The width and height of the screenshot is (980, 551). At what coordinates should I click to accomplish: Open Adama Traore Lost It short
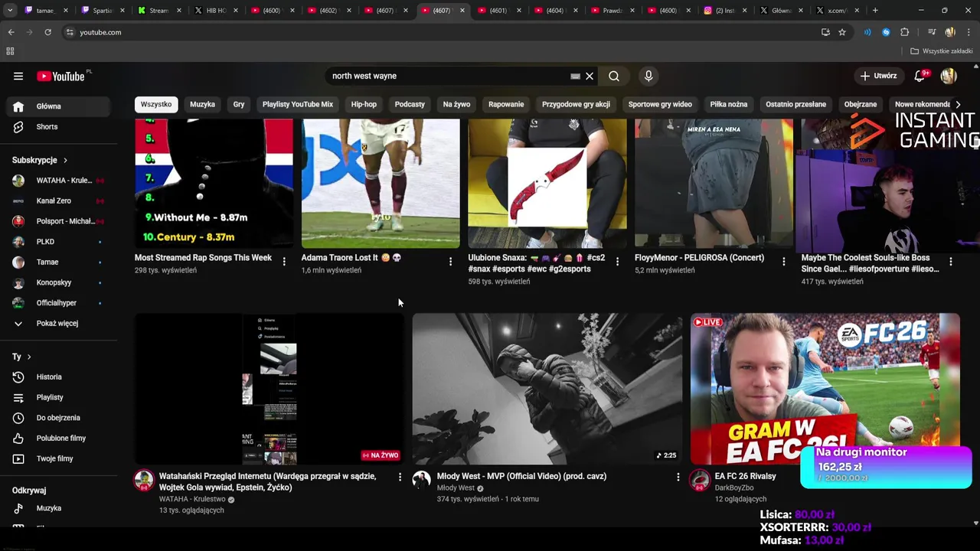pos(381,184)
